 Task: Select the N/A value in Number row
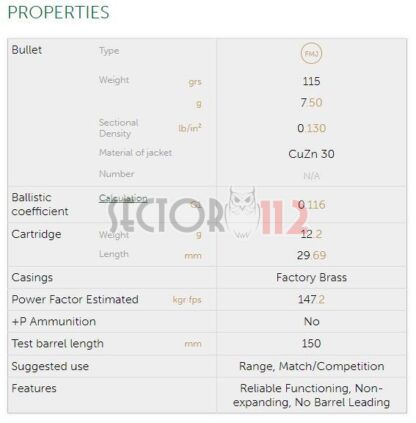point(311,176)
